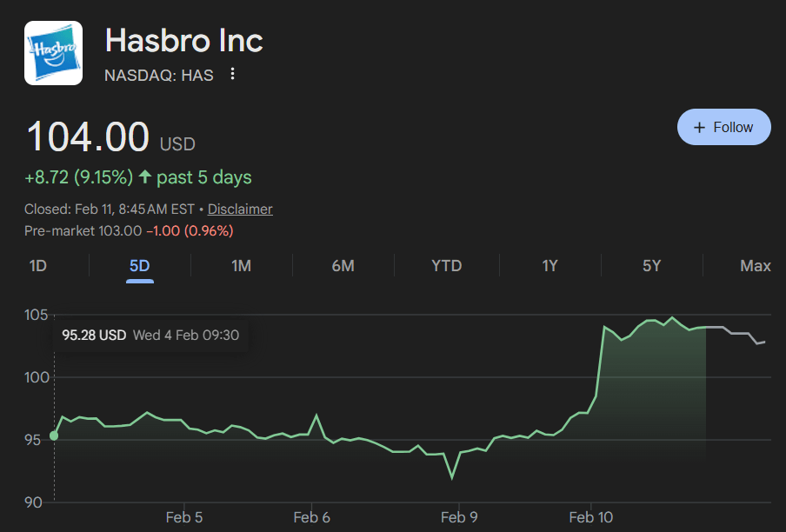Switch chart to 6M range

343,266
